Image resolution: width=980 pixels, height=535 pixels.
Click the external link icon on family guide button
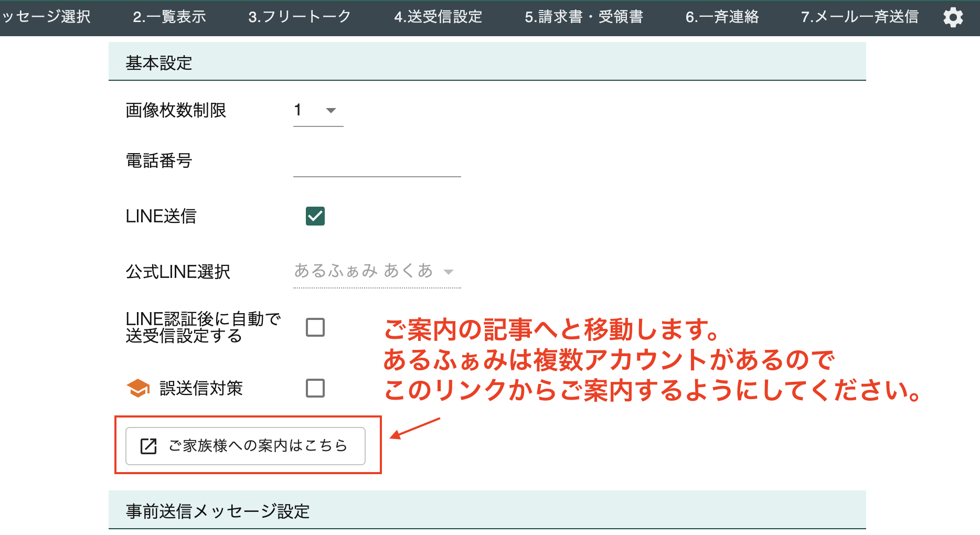click(x=148, y=446)
